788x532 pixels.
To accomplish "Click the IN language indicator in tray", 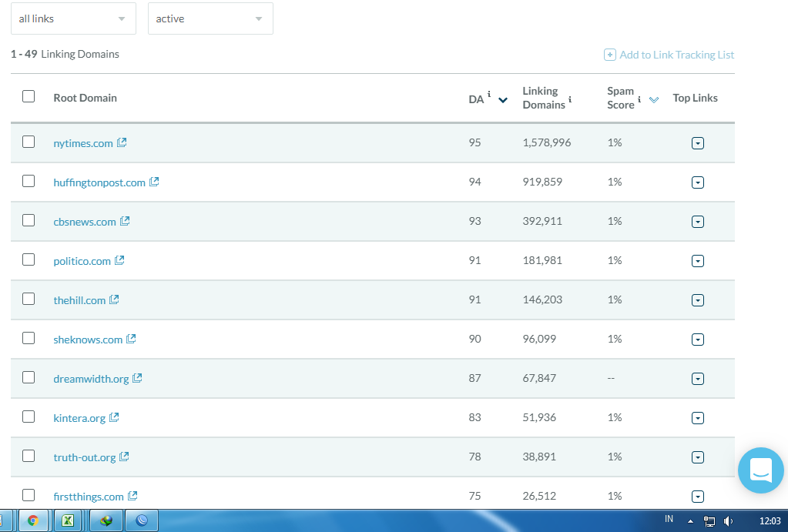I will [x=669, y=519].
